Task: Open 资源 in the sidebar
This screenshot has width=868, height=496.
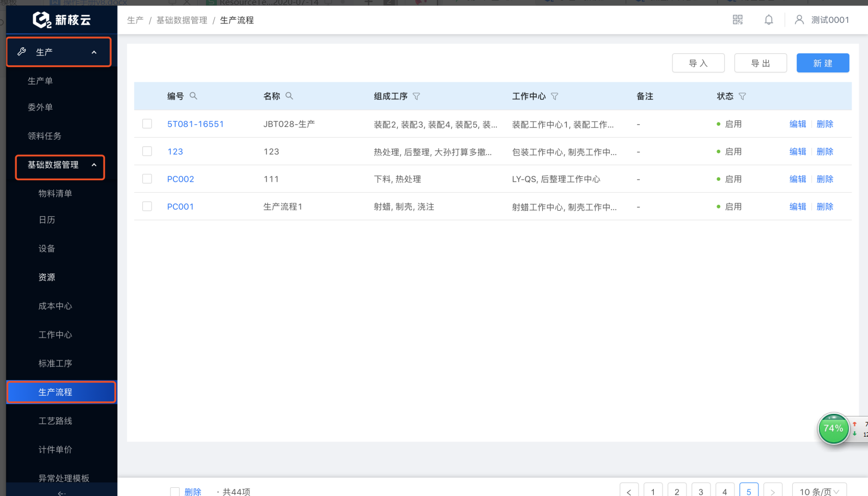Action: pos(47,277)
